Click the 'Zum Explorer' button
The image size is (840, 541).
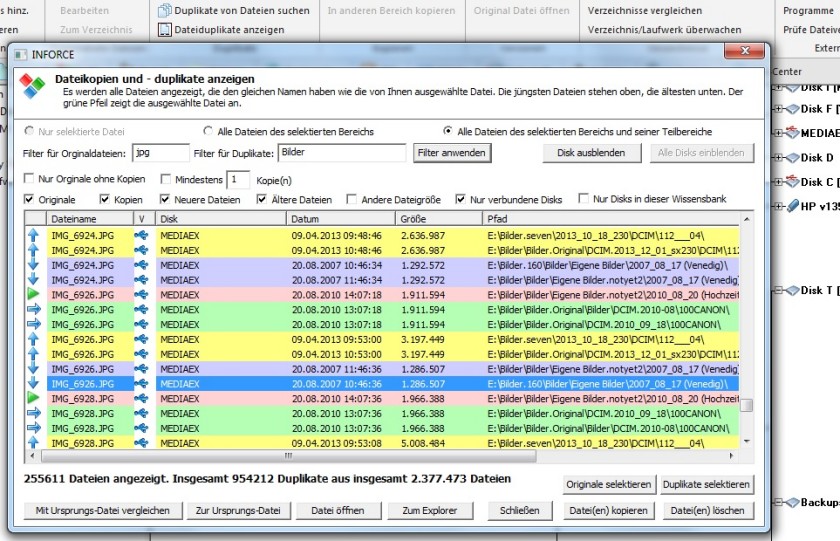[x=430, y=510]
